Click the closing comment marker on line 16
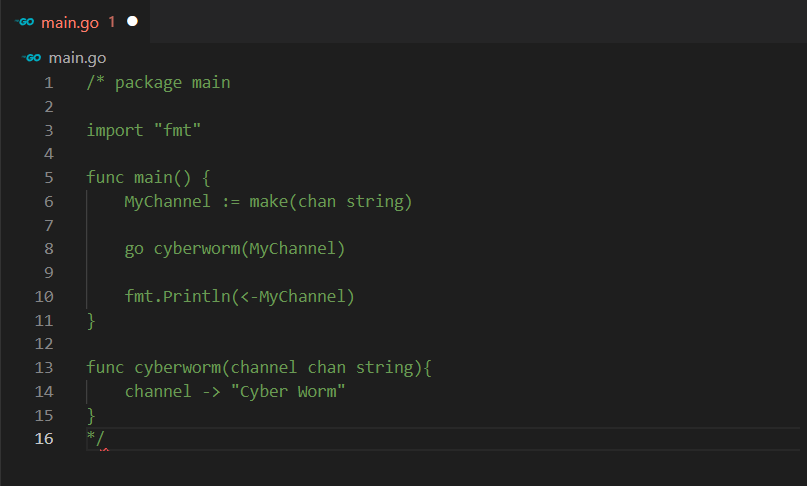 (x=95, y=438)
